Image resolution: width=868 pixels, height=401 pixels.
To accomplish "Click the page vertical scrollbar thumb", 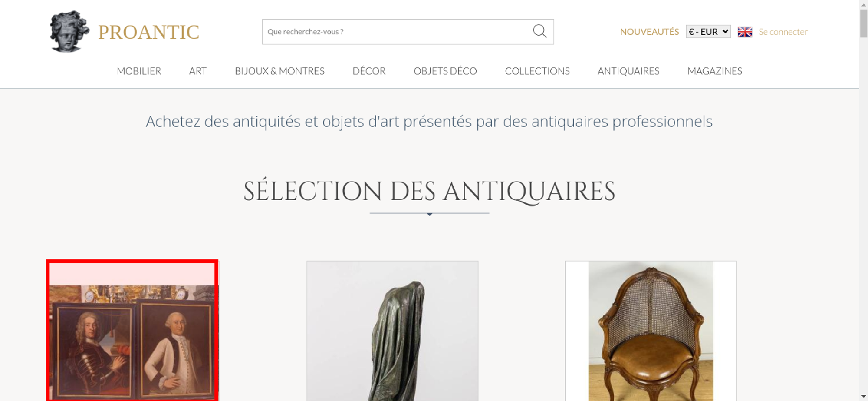I will 864,23.
